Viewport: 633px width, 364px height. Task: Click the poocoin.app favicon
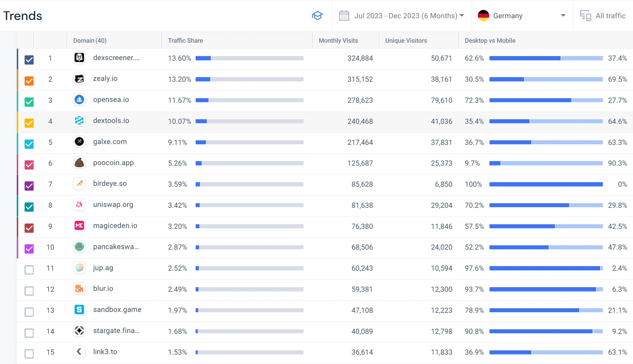(79, 163)
